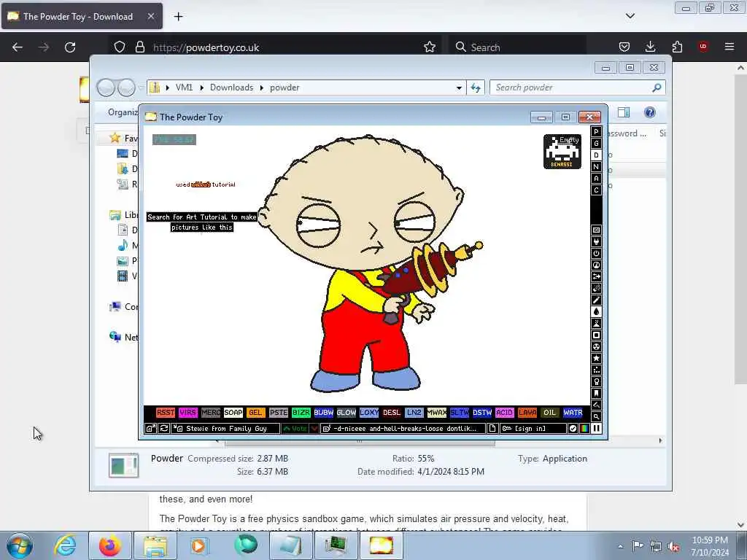Open the Liquids droplet category icon
The image size is (747, 560).
pos(596,312)
